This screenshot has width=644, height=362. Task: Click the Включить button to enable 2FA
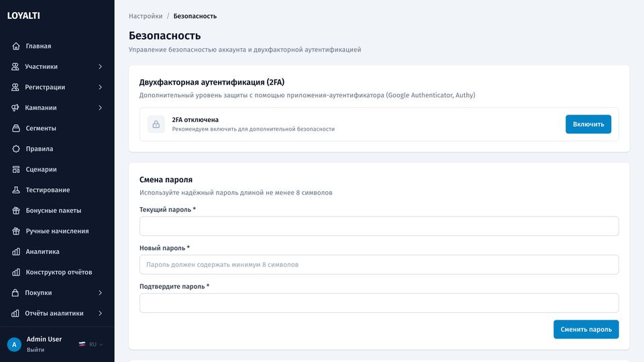pyautogui.click(x=588, y=124)
